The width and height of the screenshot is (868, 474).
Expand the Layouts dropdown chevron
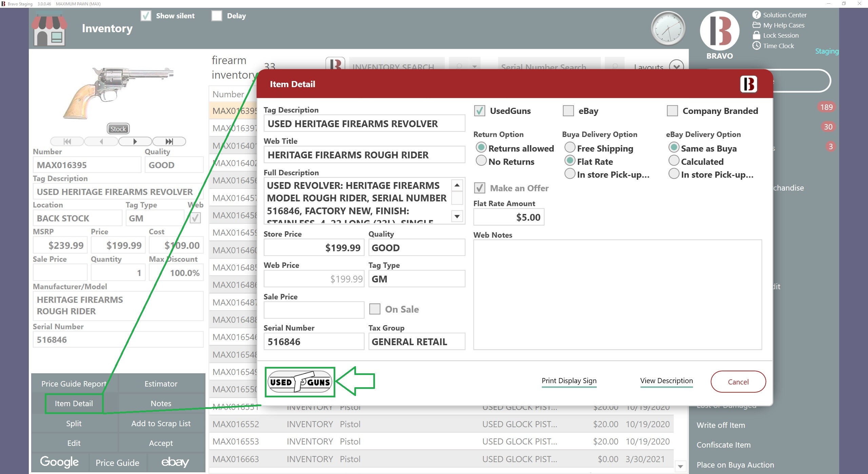point(676,66)
